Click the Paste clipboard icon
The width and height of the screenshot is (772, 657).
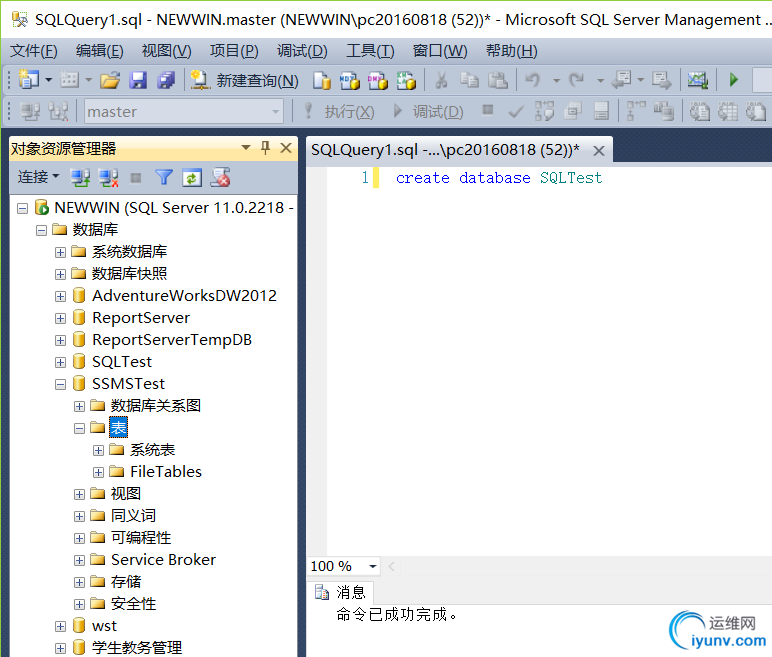pyautogui.click(x=498, y=80)
